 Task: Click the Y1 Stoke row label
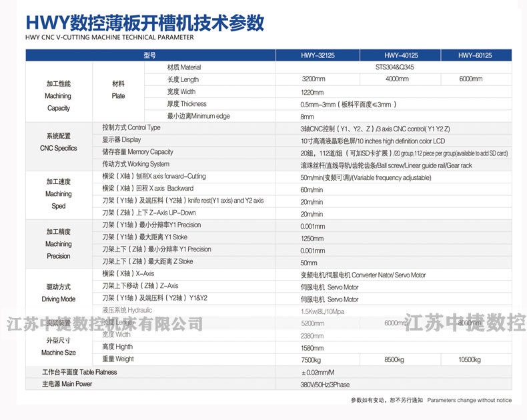(x=145, y=237)
